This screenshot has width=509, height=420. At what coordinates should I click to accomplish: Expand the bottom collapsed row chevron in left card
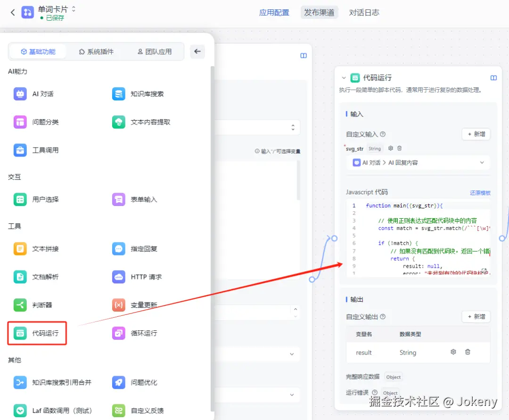coord(292,395)
